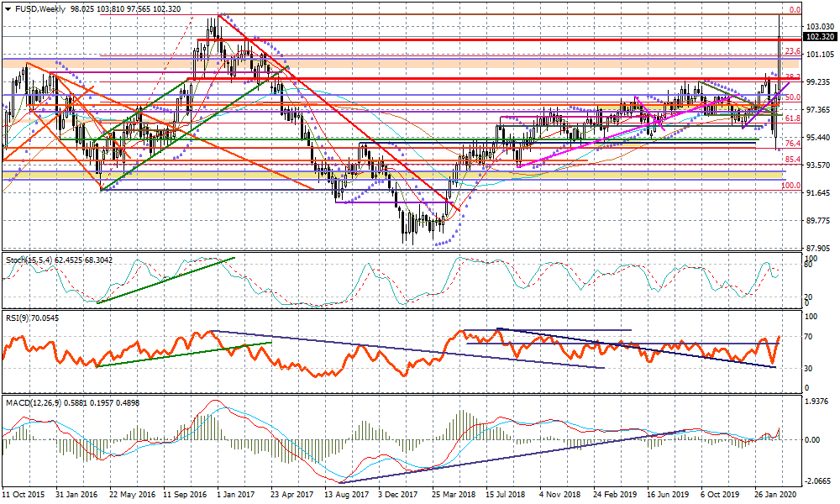Screen dimensions: 840x504
Task: Click the 25 Mar 2018 date label
Action: pos(454,495)
